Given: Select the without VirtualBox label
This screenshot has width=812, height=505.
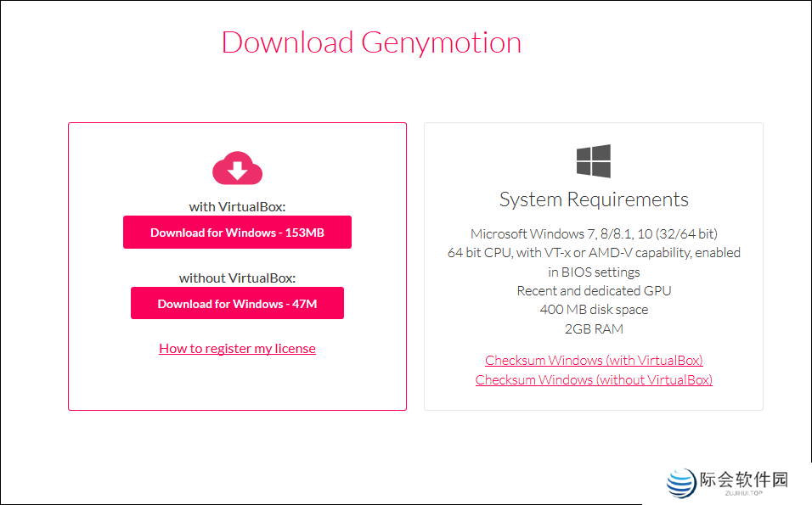Looking at the screenshot, I should coord(237,278).
